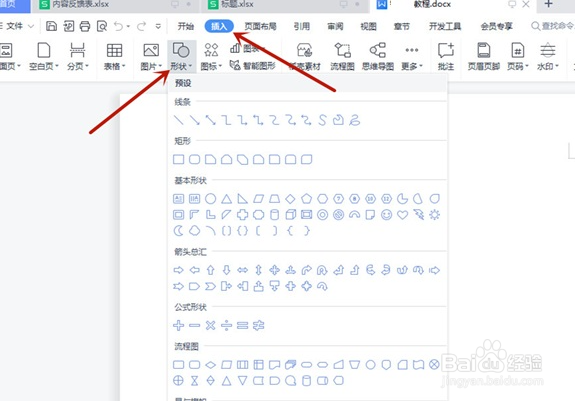Switch to the 插入 ribbon tab
Viewport: 575px width, 401px height.
[219, 26]
